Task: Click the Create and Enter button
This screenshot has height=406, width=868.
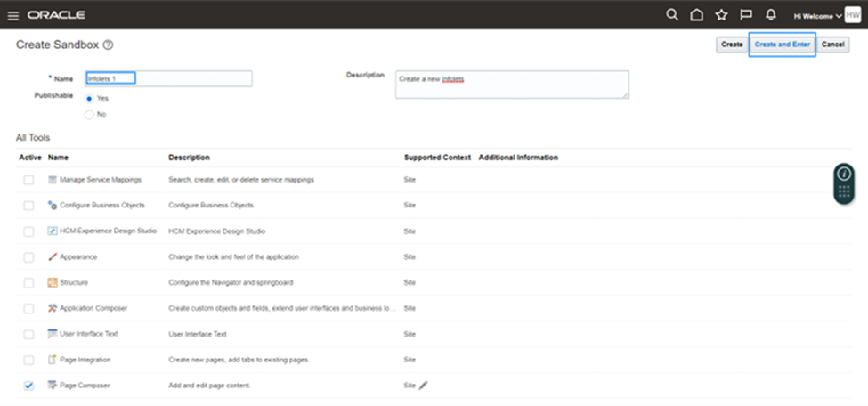Action: 783,45
